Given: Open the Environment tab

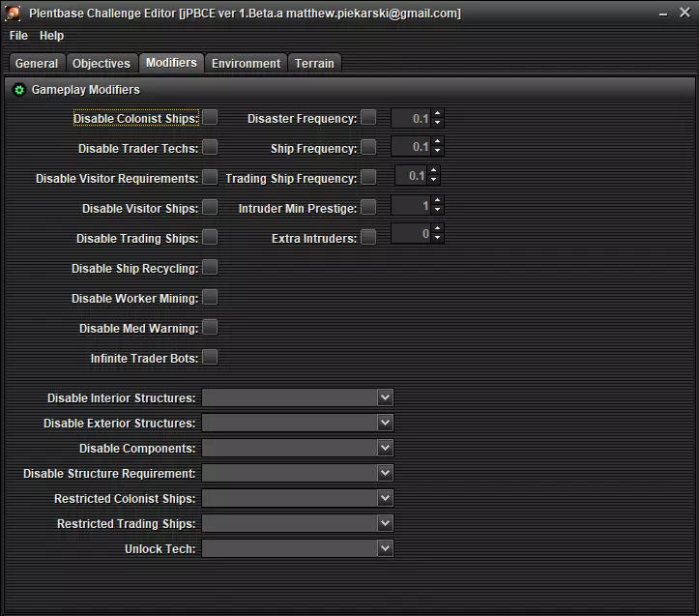Looking at the screenshot, I should [x=247, y=63].
